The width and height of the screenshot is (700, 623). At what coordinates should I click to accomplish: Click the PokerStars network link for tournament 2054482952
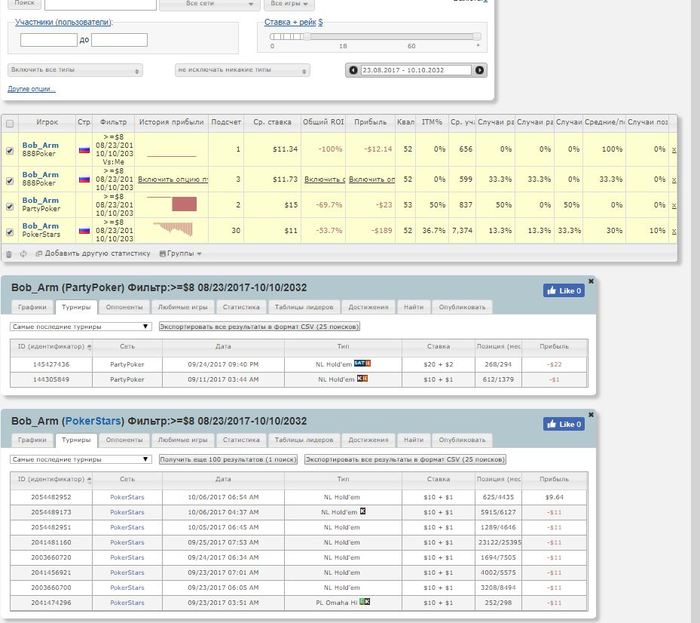[x=127, y=497]
